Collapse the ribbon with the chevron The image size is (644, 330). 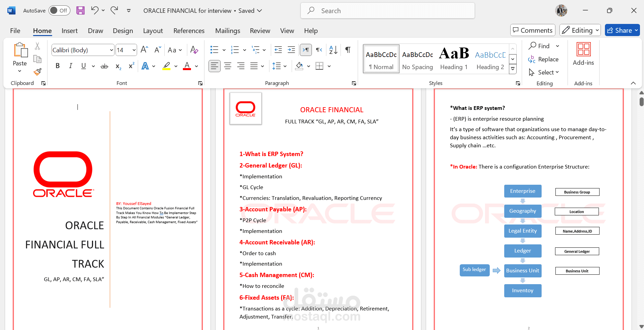pyautogui.click(x=633, y=83)
